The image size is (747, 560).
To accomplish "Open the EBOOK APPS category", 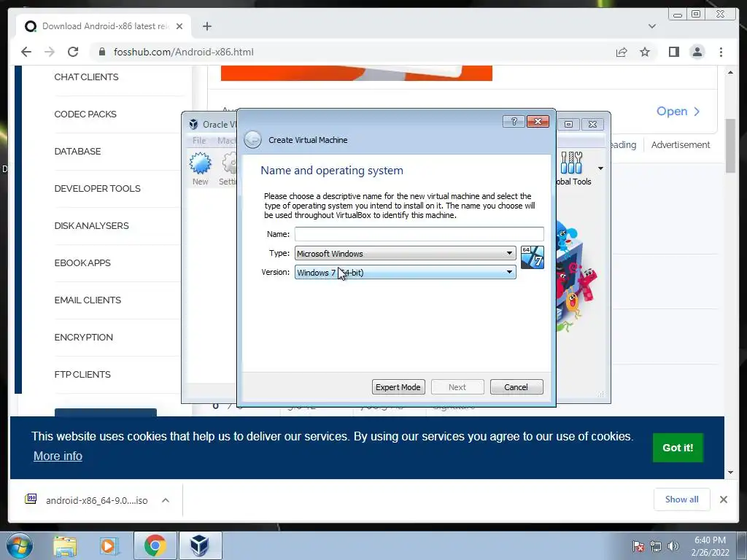I will 82,262.
